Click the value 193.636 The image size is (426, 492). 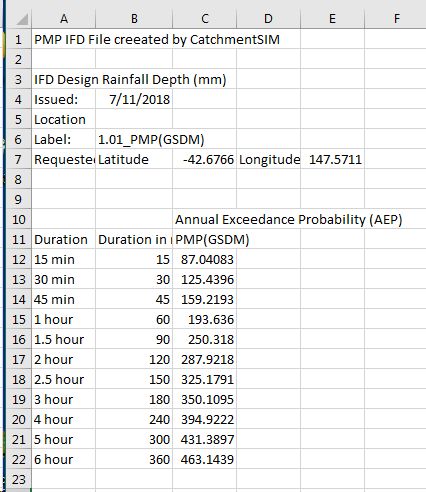205,319
